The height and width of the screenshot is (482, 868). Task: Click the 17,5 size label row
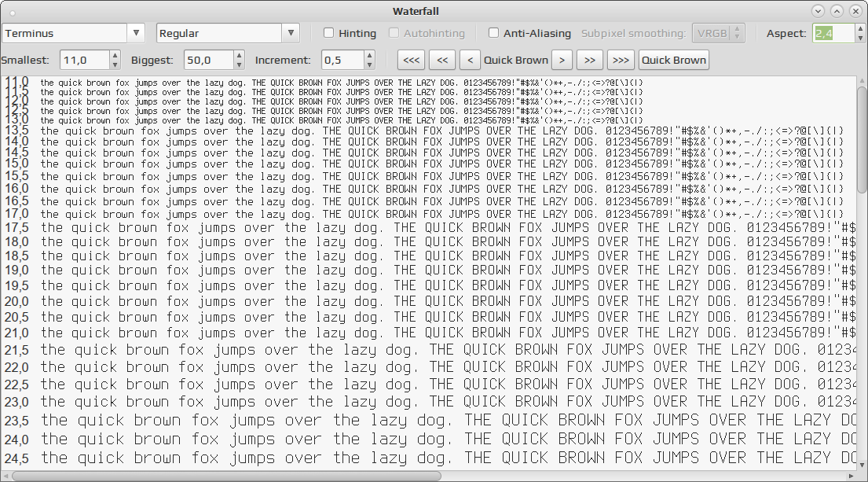(16, 228)
